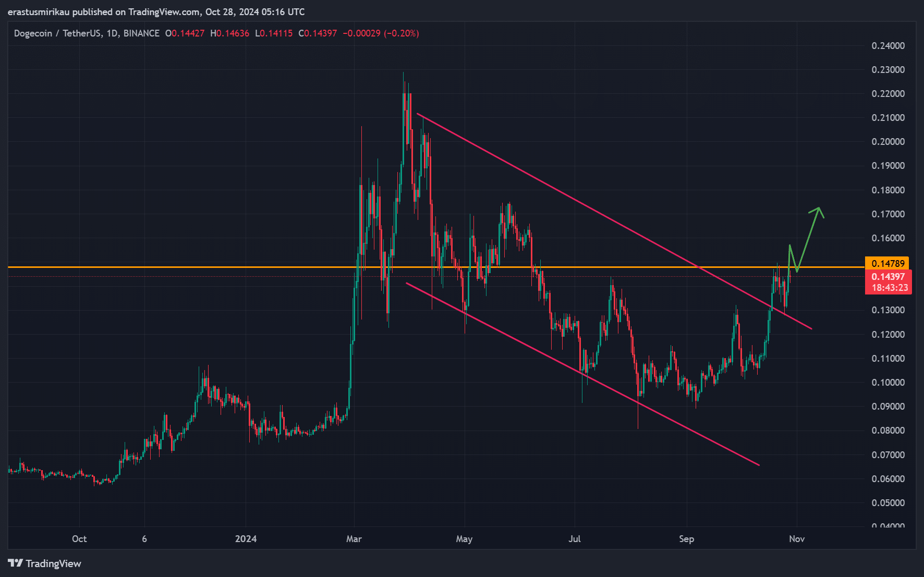Click the Nov label on time axis
The width and height of the screenshot is (924, 577).
tap(797, 539)
